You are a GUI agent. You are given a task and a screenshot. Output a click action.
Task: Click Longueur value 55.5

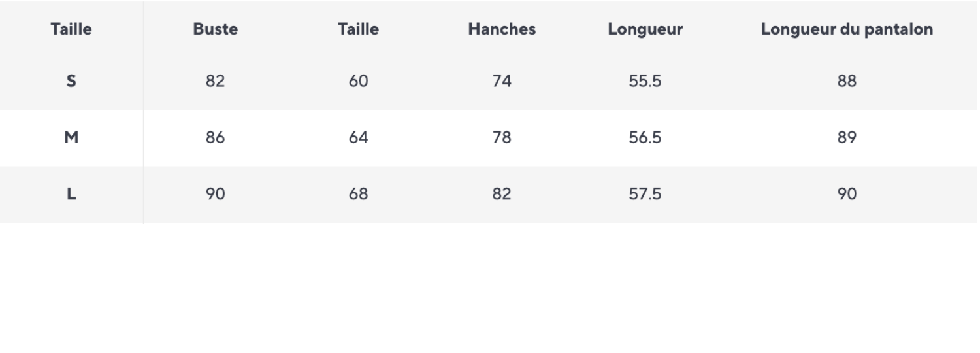[x=645, y=81]
